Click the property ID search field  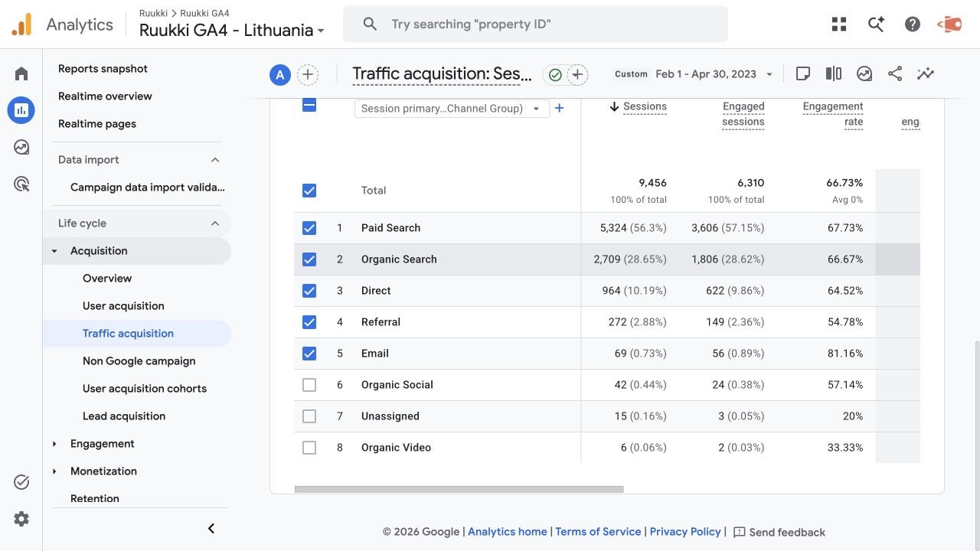tap(535, 24)
